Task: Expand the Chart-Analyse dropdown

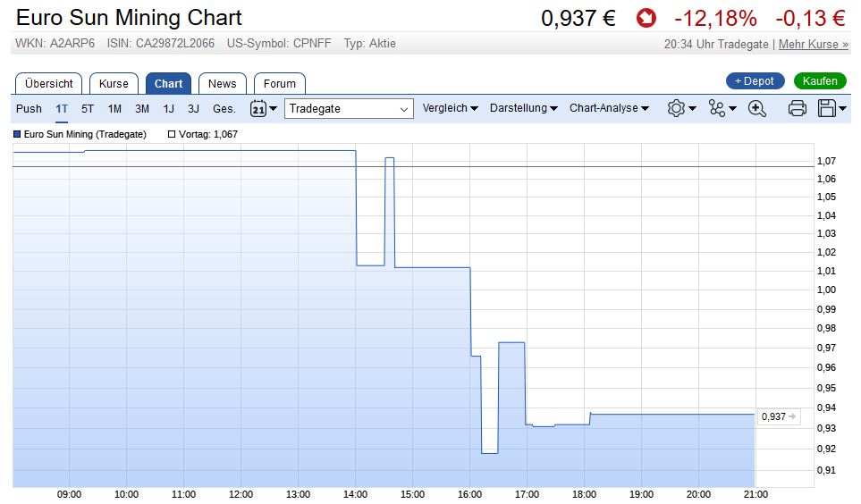Action: tap(609, 108)
